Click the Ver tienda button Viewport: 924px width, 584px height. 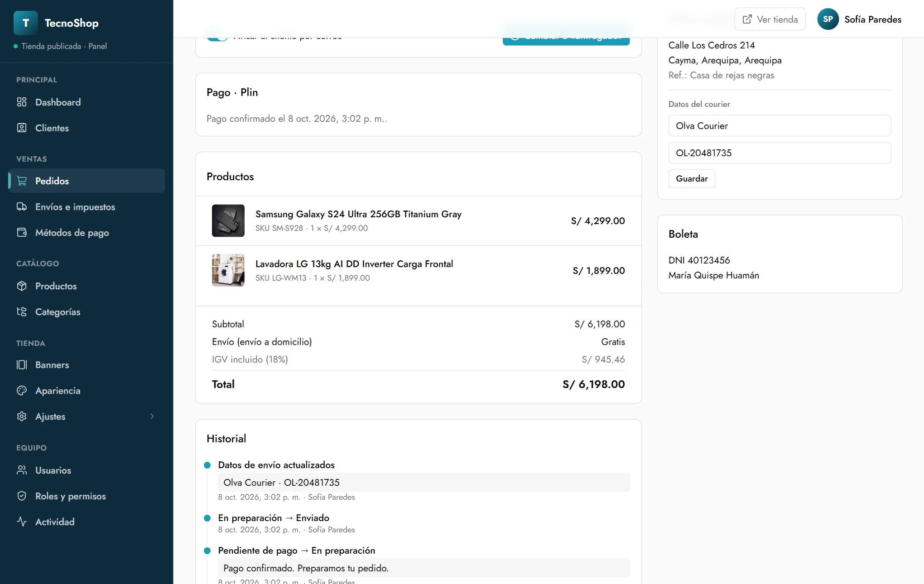pyautogui.click(x=770, y=19)
